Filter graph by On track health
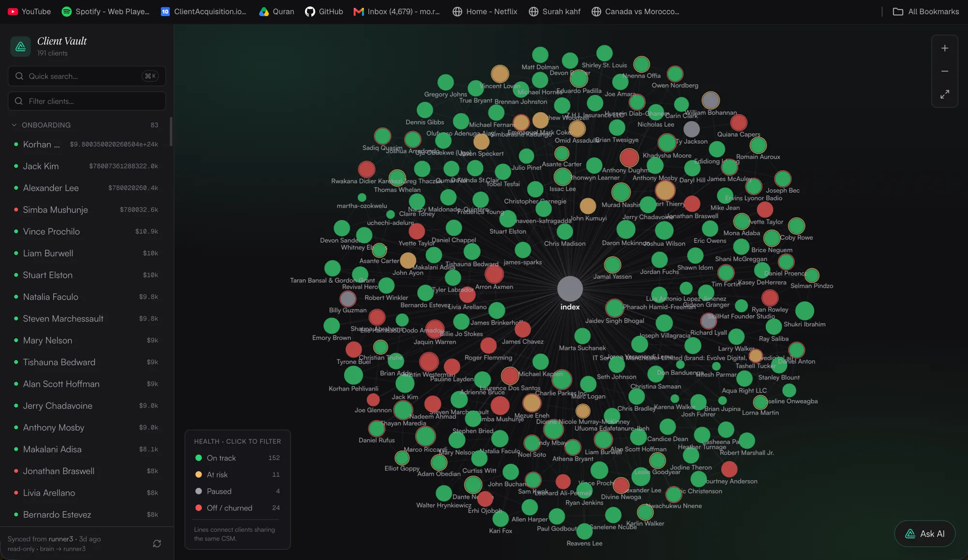Screen dimensions: 968x560 tap(237, 458)
